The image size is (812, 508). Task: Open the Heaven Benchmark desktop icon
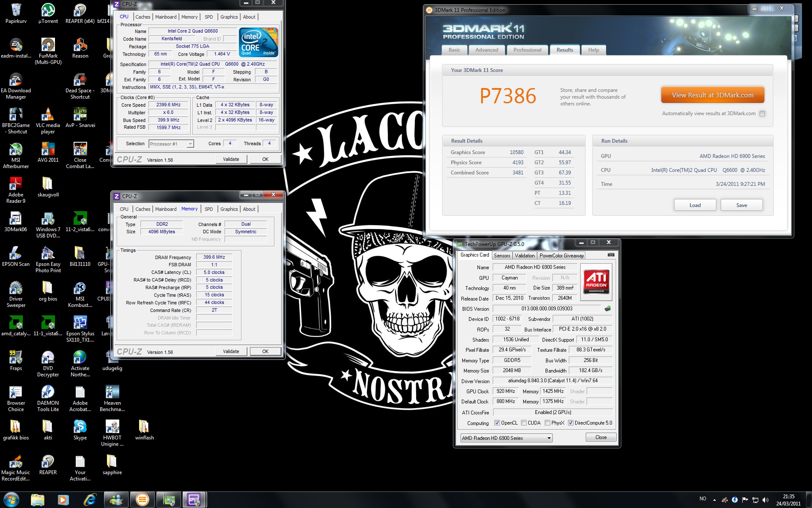(x=112, y=398)
